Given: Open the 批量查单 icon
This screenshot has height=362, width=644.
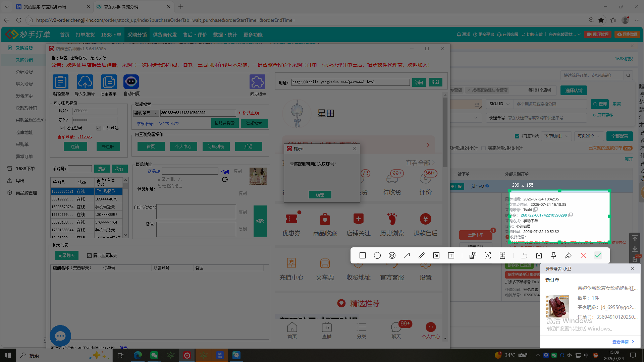Looking at the screenshot, I should 109,82.
